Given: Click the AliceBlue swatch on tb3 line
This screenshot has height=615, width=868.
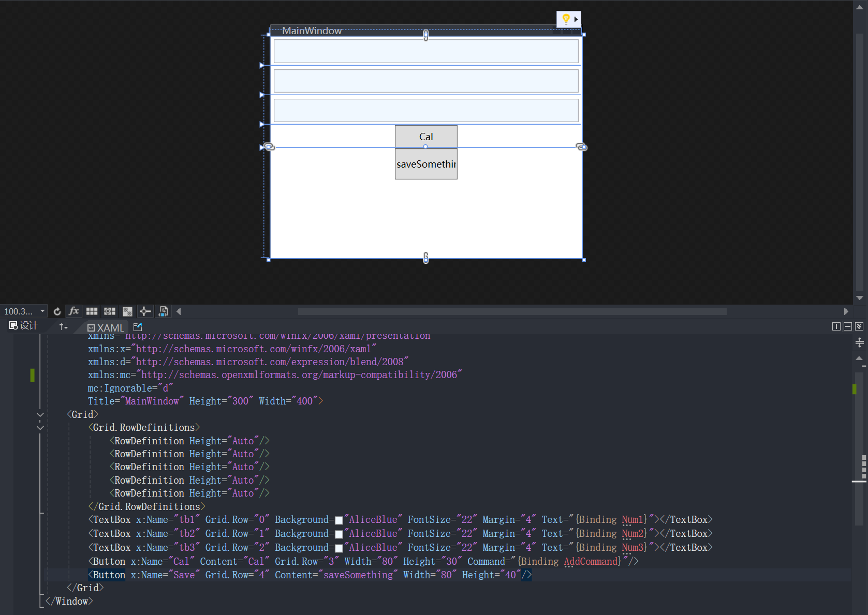Looking at the screenshot, I should (339, 548).
